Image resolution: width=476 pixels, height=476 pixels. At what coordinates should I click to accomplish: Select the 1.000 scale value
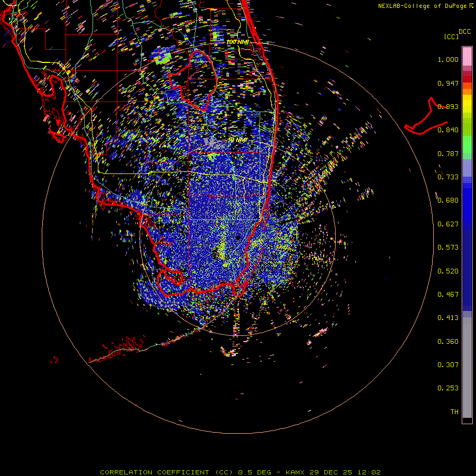448,59
